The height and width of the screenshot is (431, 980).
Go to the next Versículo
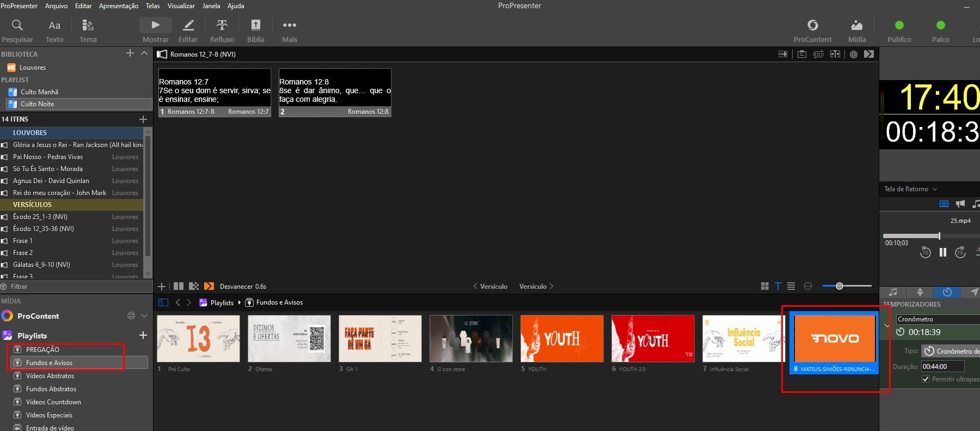pos(536,286)
